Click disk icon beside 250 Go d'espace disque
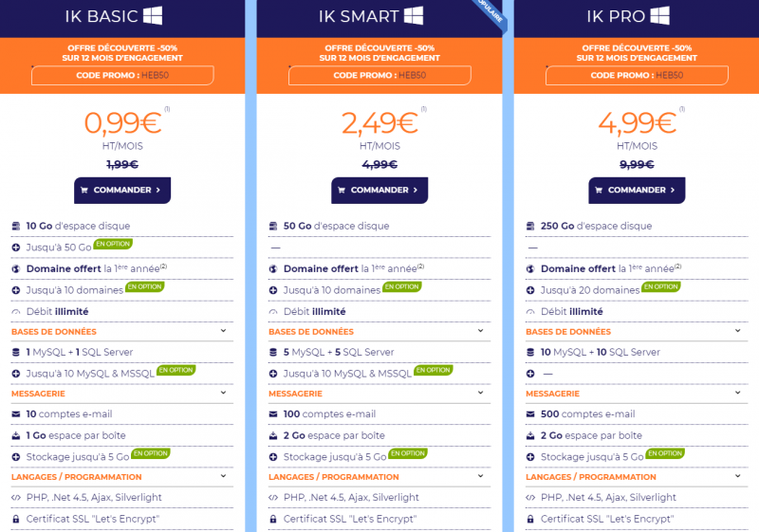Image resolution: width=759 pixels, height=532 pixels. pos(530,226)
